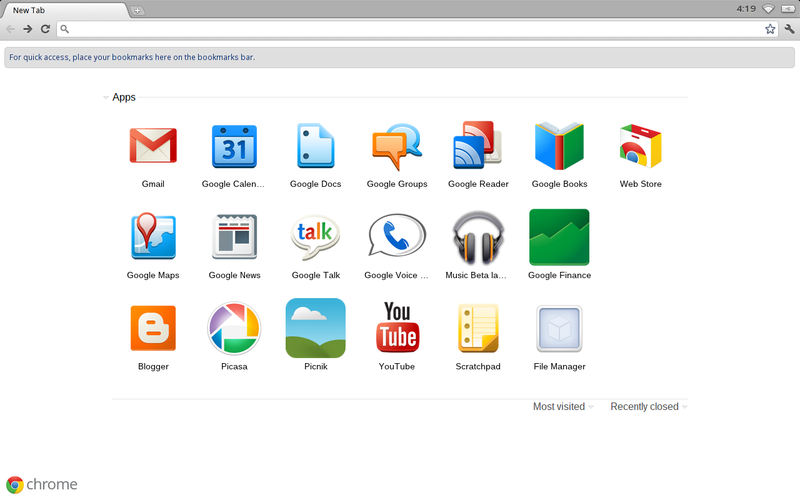Launch Music Beta headphones app
Image resolution: width=800 pixels, height=500 pixels.
pos(478,238)
